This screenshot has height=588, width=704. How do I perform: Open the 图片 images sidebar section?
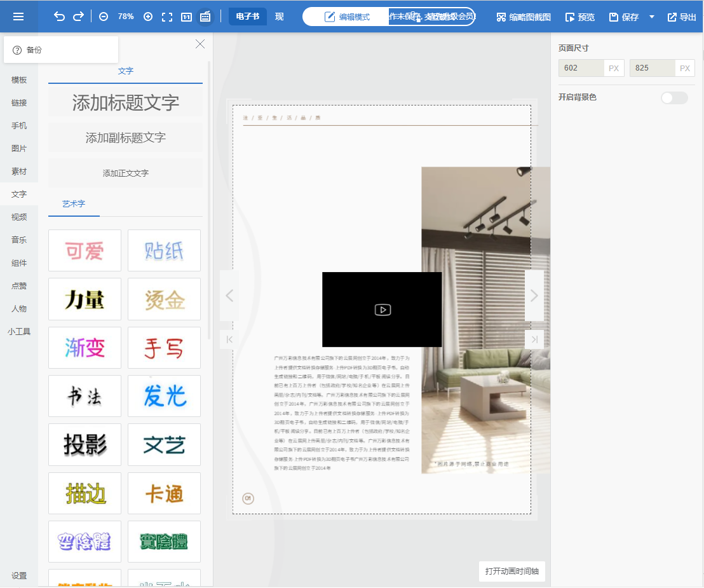[19, 149]
